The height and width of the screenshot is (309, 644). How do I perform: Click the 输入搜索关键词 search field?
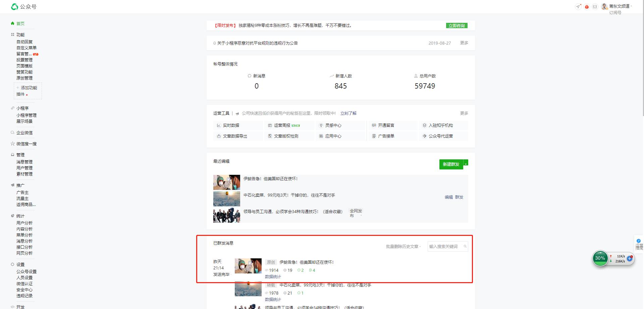pos(444,246)
